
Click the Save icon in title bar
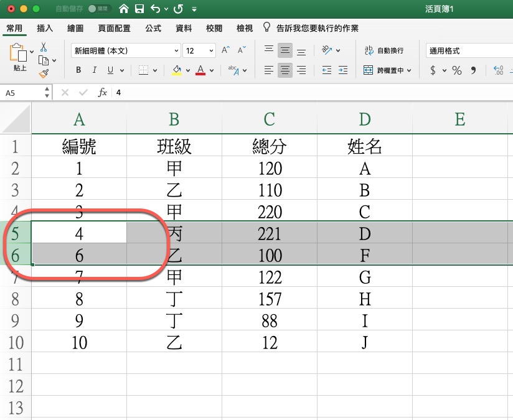(x=139, y=9)
